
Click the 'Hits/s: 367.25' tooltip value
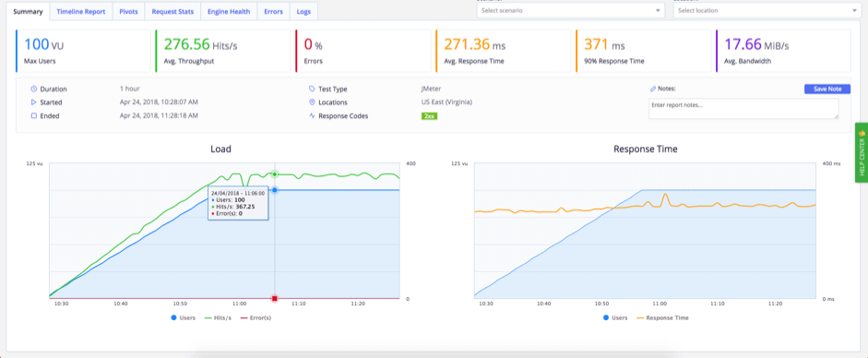[234, 207]
